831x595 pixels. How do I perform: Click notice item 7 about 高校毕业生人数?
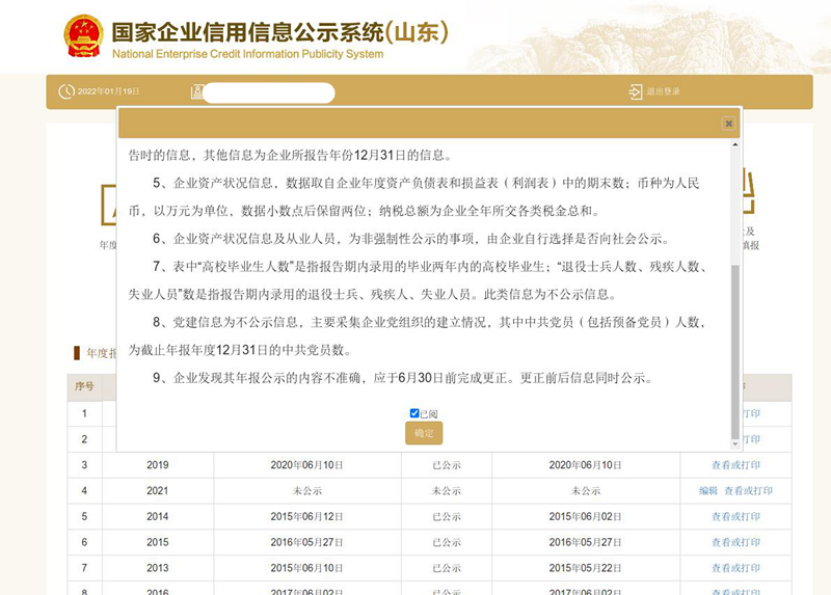418,280
